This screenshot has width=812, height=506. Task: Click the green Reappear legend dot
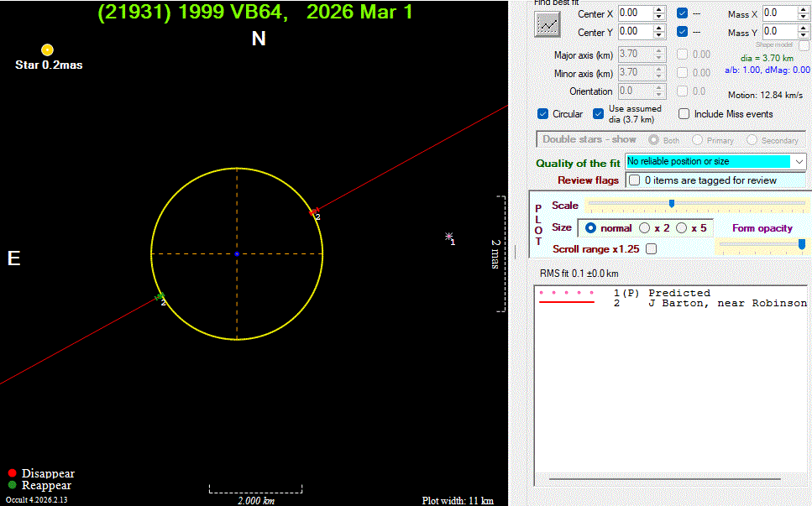click(12, 485)
